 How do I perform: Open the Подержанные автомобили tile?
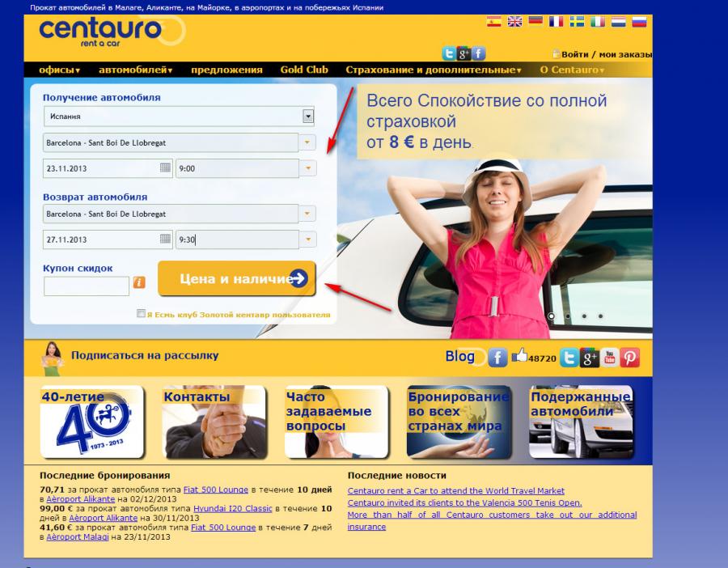click(582, 422)
